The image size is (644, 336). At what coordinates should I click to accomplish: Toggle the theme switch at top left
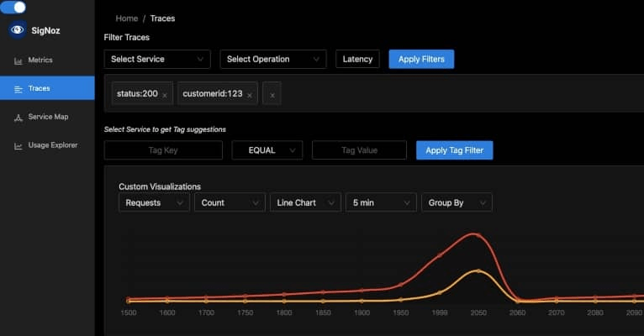click(13, 7)
